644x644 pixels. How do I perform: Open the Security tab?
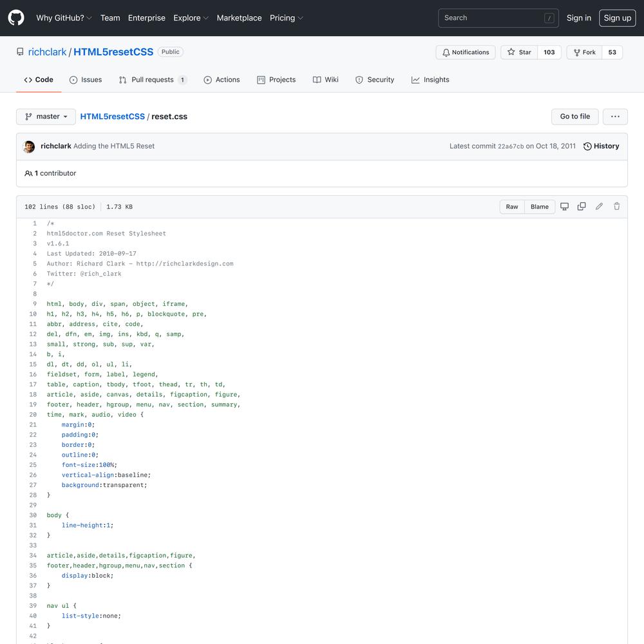click(375, 80)
